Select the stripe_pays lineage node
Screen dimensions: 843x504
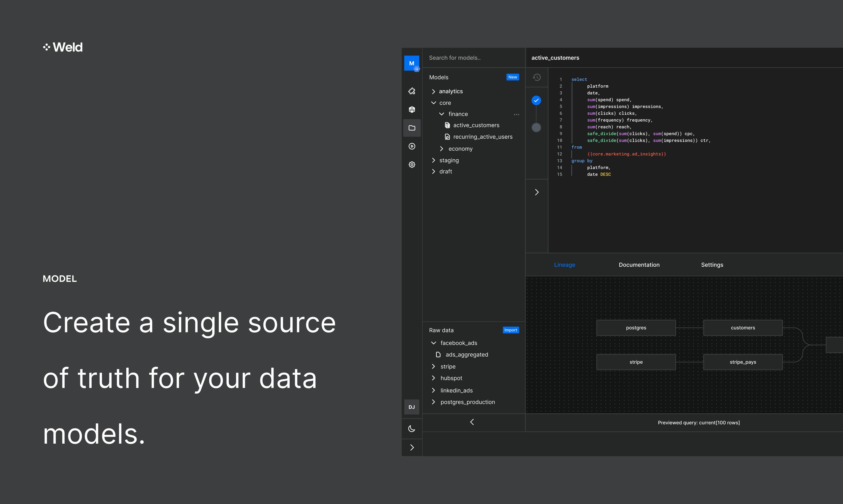(743, 362)
